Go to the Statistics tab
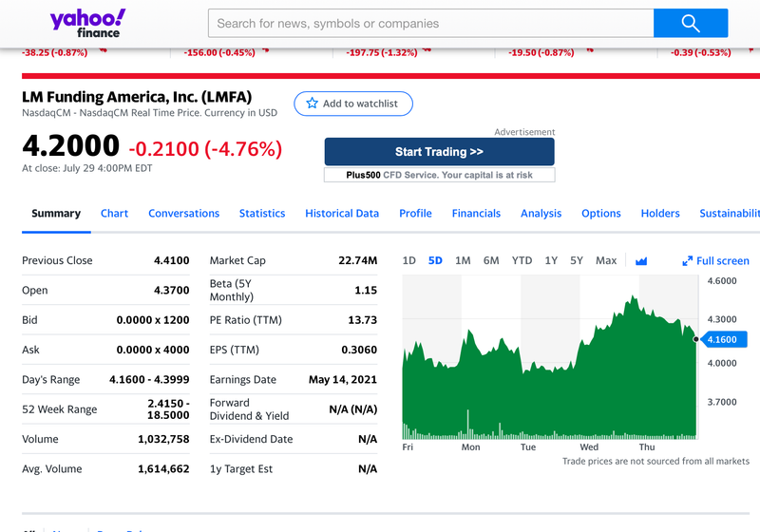This screenshot has height=532, width=760. 262,213
